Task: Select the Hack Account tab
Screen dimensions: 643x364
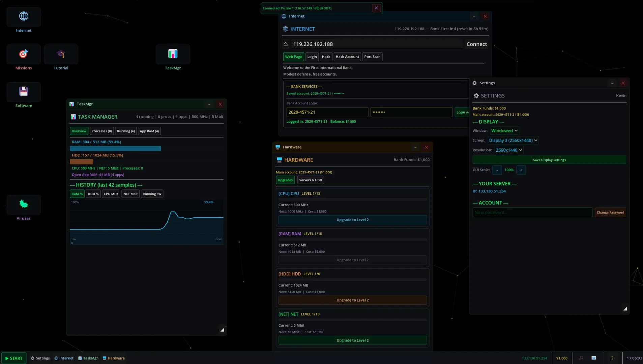Action: (347, 57)
